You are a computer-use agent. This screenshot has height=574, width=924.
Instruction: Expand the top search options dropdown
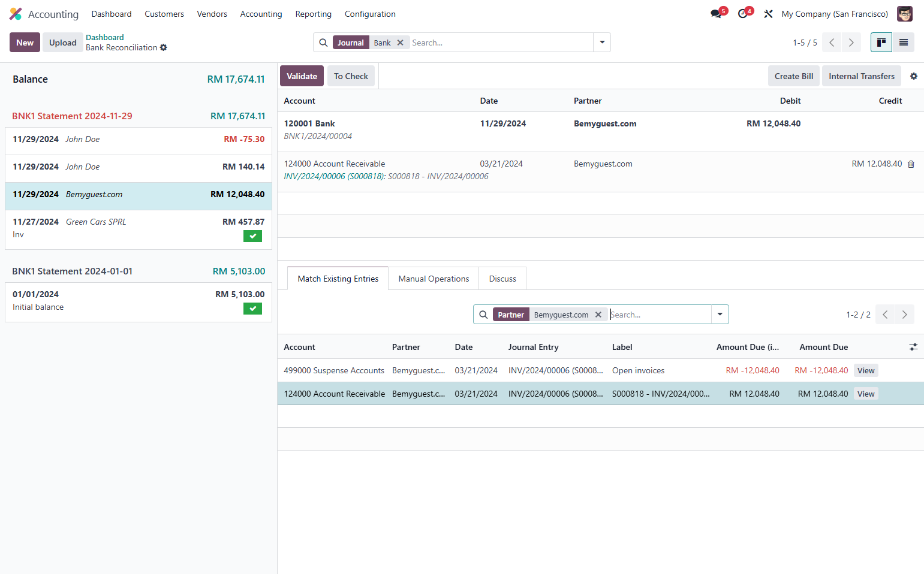click(x=602, y=43)
